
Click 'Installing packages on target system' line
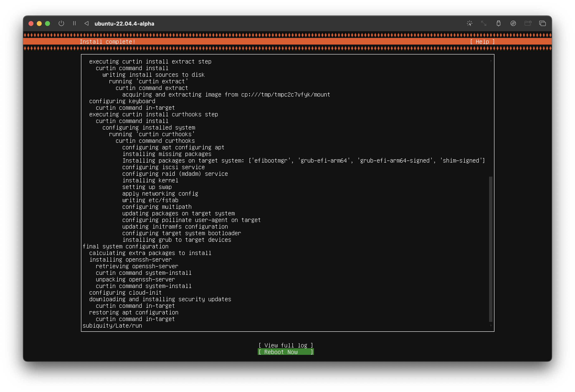304,161
